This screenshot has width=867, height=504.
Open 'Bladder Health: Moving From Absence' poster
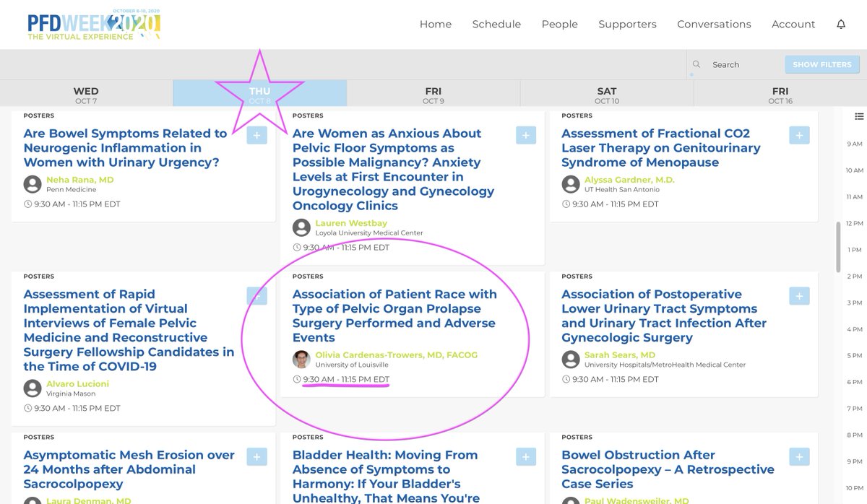tap(387, 476)
